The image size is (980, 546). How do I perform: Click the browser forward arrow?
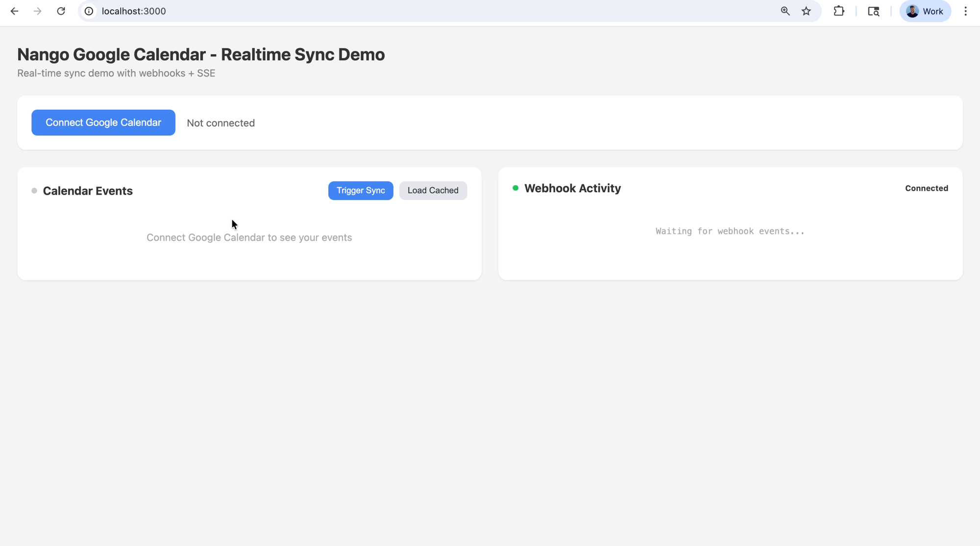(x=38, y=11)
